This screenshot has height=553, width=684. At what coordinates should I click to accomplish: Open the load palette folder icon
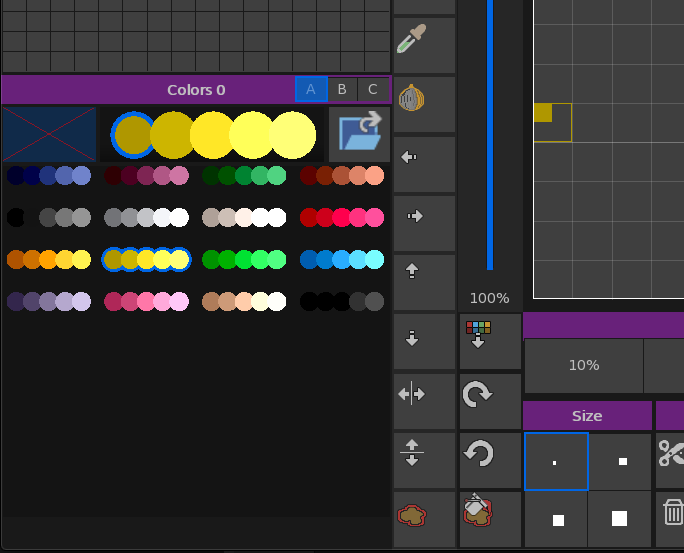pyautogui.click(x=360, y=134)
